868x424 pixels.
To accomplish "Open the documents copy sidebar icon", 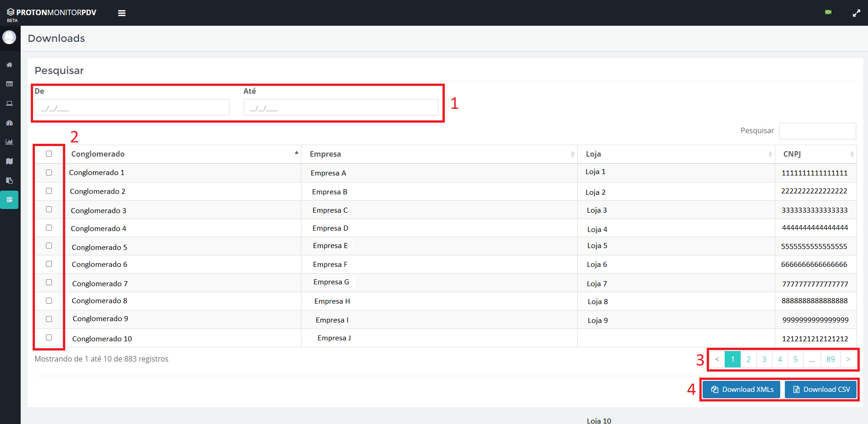I will tap(9, 181).
